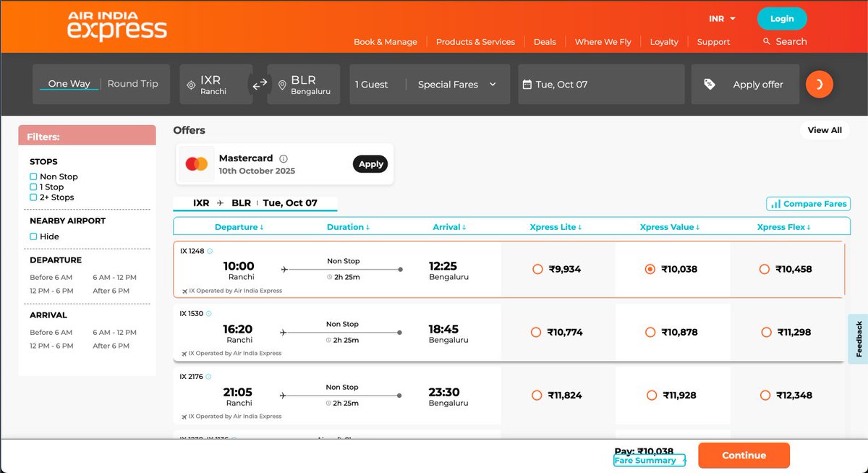Viewport: 868px width, 473px height.
Task: Click info icon next to IX 1530
Action: point(209,314)
